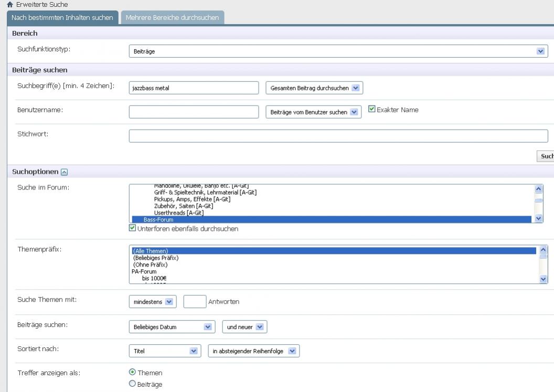
Task: Focus the Benutzername input field
Action: (194, 112)
